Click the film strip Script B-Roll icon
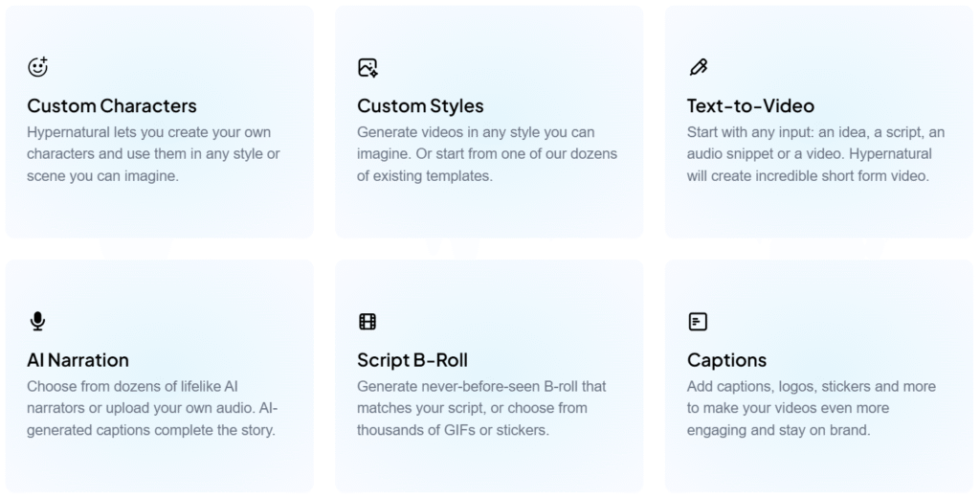The width and height of the screenshot is (980, 499). [x=367, y=322]
